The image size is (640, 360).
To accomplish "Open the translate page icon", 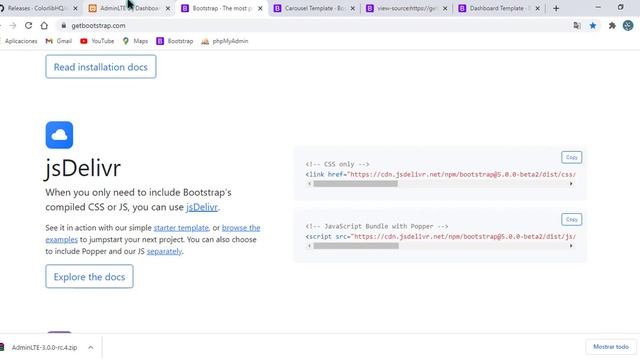I will (577, 25).
